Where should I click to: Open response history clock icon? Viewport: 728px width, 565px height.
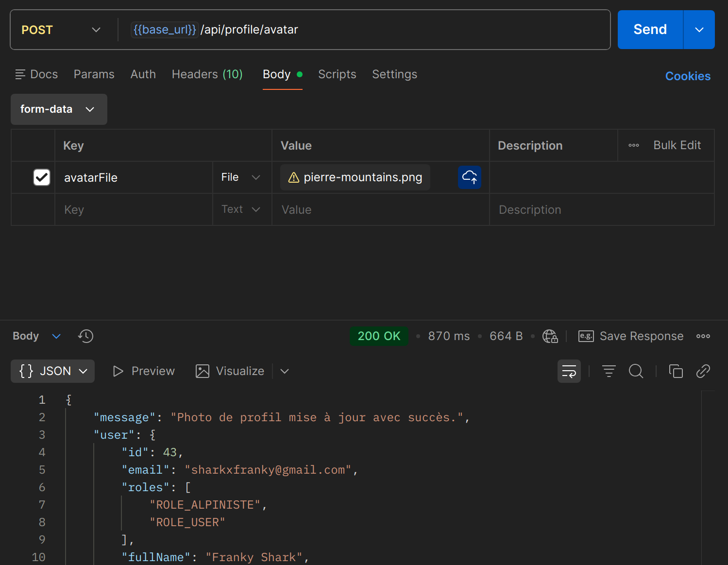(x=85, y=336)
